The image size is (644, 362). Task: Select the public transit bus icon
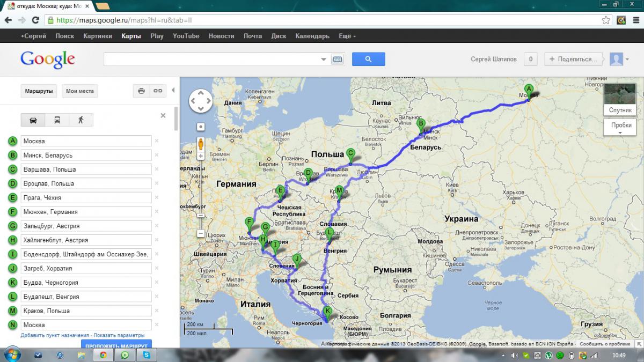coord(57,120)
